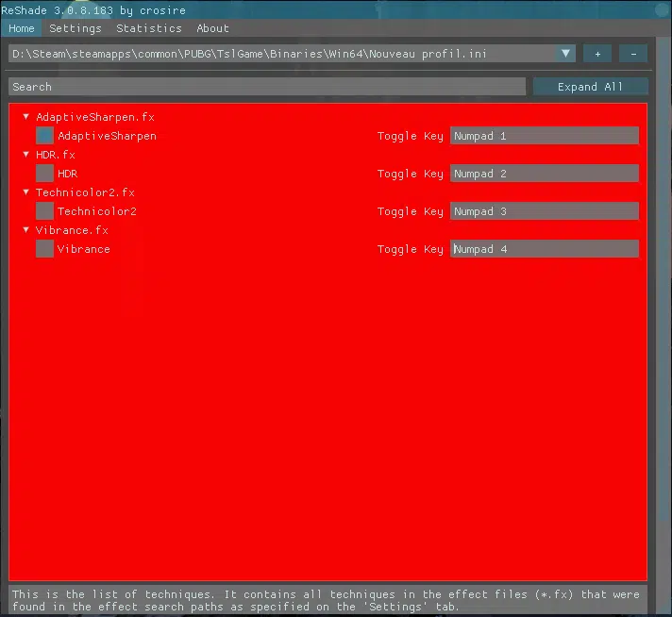The image size is (672, 617).
Task: Collapse the Vibrance.fx section arrow
Action: (x=26, y=230)
